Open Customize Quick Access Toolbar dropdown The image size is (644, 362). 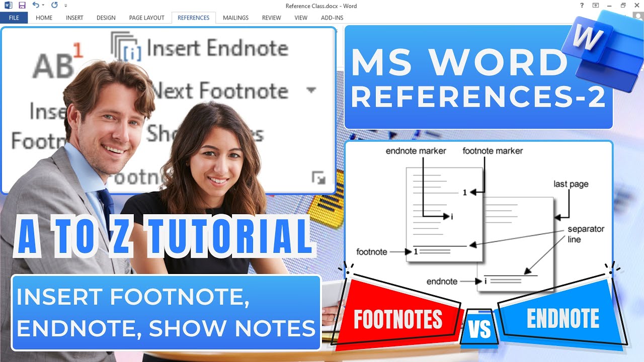66,6
